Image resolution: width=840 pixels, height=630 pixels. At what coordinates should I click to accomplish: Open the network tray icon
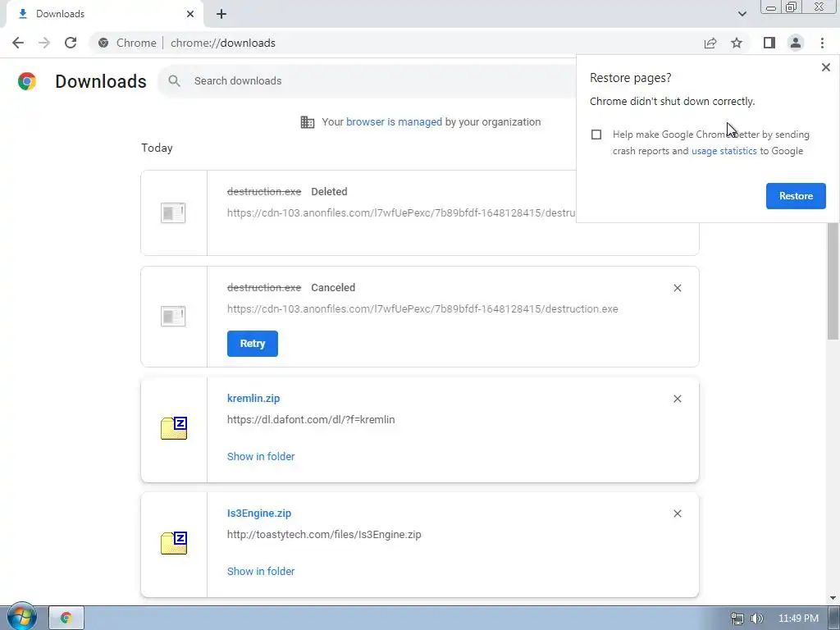[x=737, y=619]
